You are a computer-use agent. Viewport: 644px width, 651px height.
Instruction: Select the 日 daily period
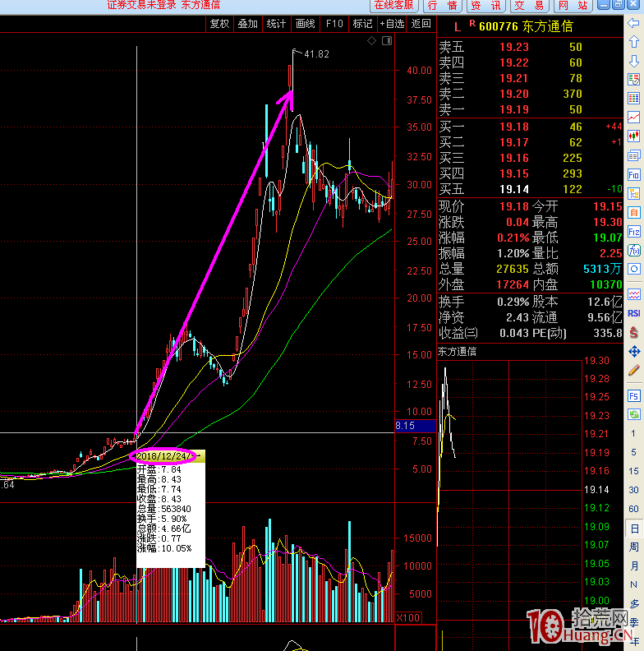click(x=634, y=528)
